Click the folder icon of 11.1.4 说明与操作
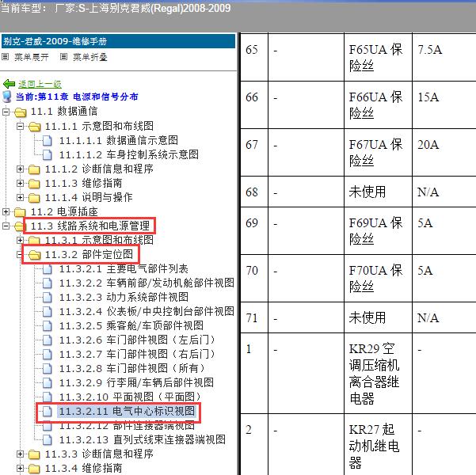This screenshot has height=475, width=476. tap(34, 198)
